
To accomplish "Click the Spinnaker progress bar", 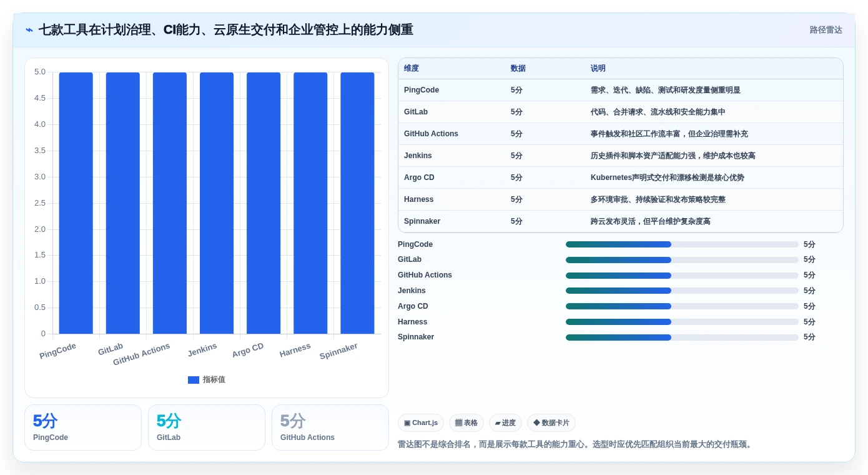I will coord(682,337).
